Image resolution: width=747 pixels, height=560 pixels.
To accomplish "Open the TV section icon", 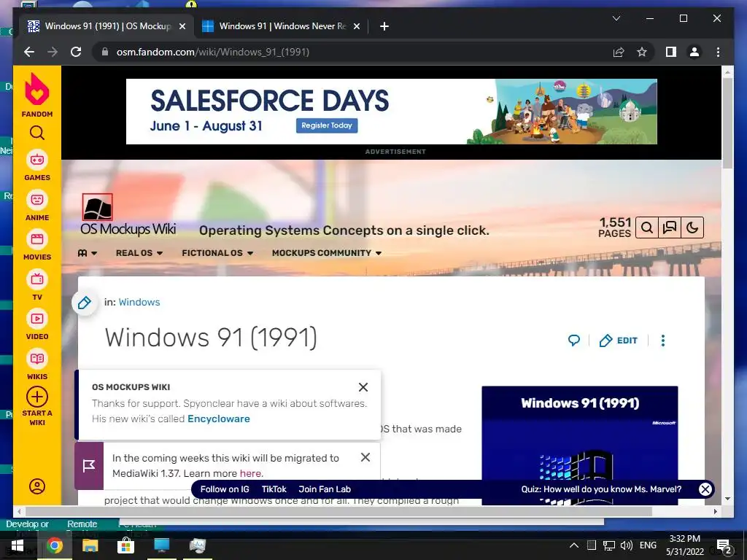I will click(x=37, y=279).
